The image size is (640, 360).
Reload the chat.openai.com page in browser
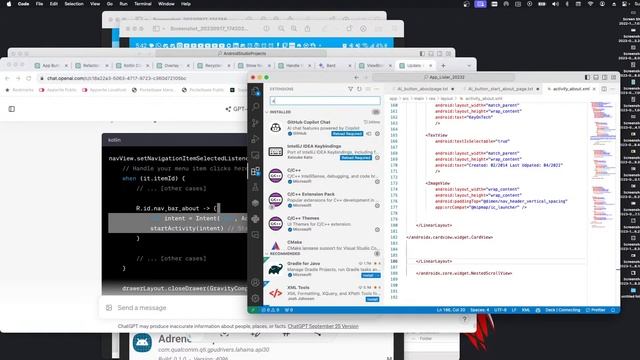click(x=29, y=78)
